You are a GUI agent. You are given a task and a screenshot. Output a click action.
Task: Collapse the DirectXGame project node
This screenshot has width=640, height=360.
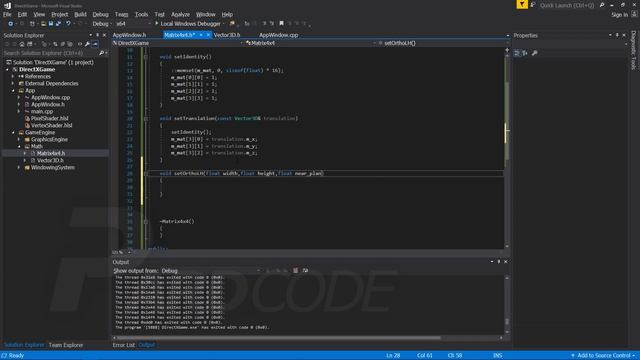point(7,69)
